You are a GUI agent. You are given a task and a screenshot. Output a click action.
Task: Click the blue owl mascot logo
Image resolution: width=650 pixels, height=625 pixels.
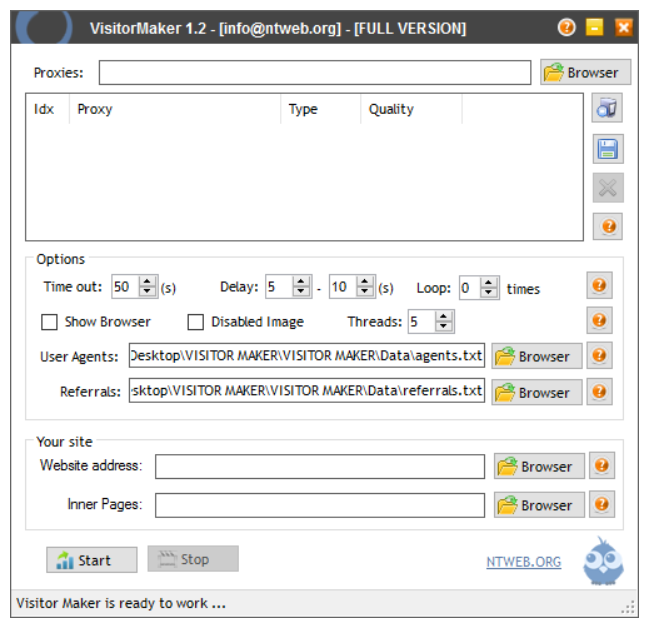[603, 562]
